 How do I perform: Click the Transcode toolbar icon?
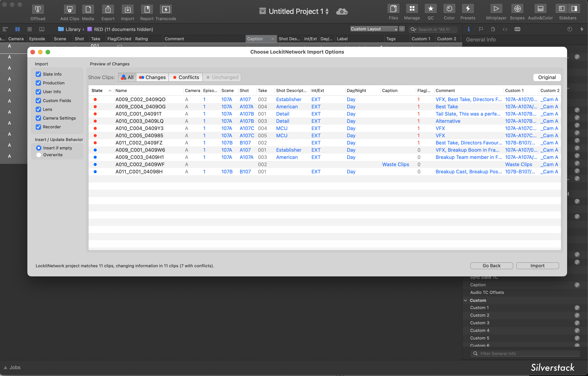click(166, 10)
